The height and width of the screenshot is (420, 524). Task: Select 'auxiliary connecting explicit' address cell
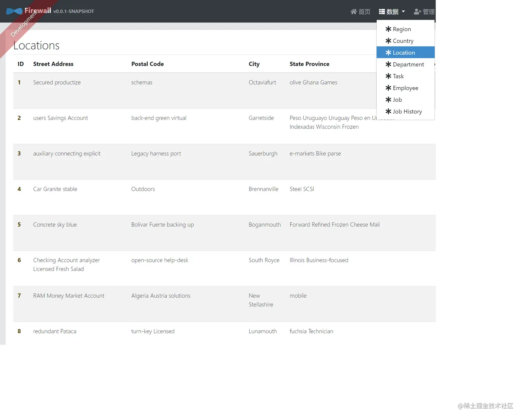pyautogui.click(x=67, y=154)
